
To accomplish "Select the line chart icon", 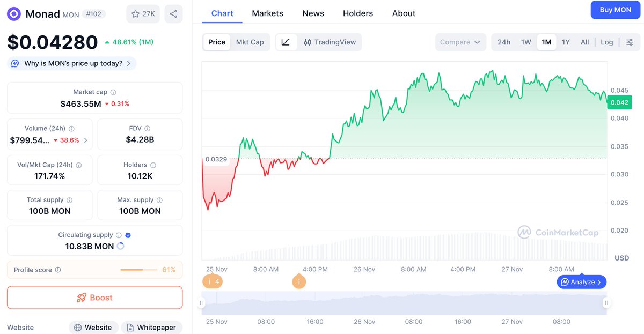I will pyautogui.click(x=287, y=42).
